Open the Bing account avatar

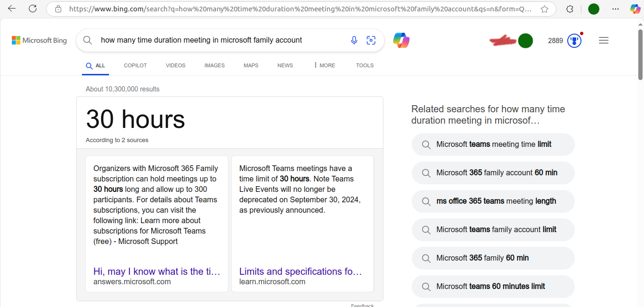point(526,41)
